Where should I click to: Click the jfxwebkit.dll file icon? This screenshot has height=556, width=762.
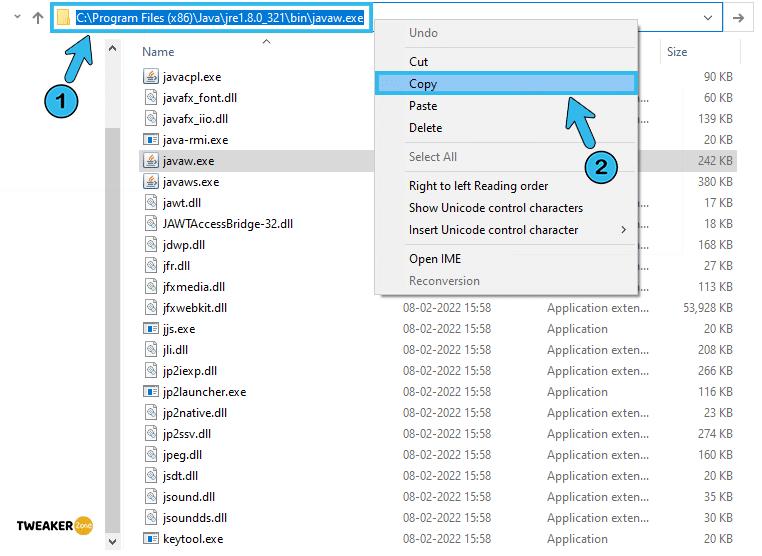151,308
